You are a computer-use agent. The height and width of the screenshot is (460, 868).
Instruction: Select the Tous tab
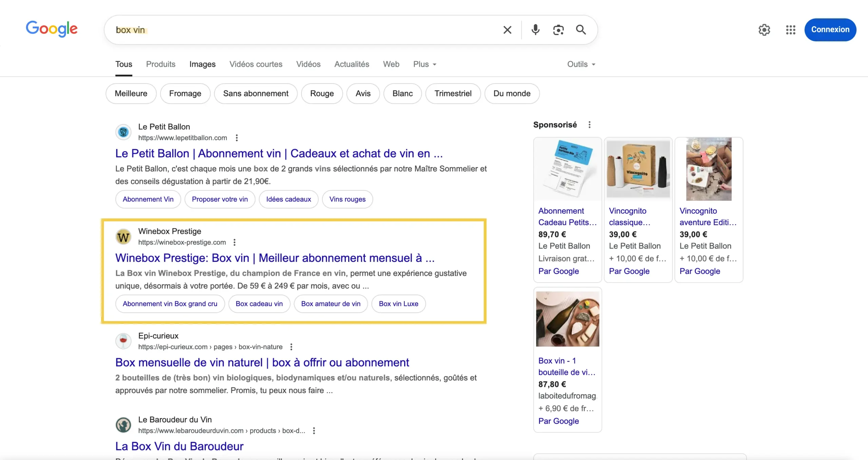(124, 64)
